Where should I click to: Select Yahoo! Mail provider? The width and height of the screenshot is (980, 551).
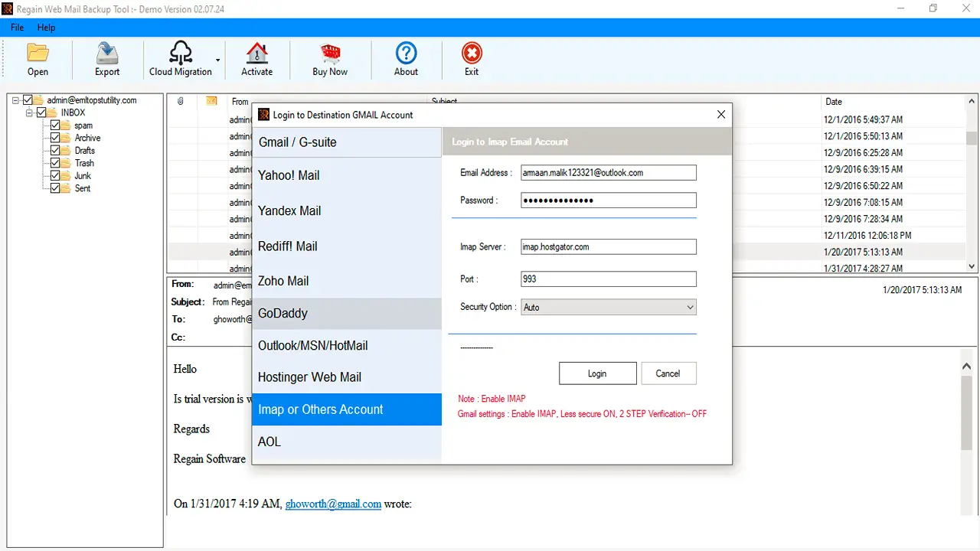point(347,175)
